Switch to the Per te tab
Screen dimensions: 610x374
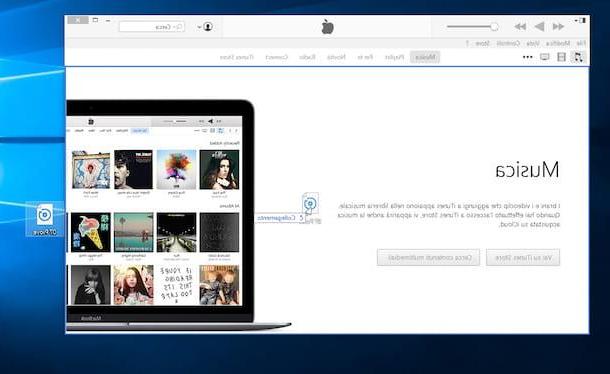tap(365, 57)
